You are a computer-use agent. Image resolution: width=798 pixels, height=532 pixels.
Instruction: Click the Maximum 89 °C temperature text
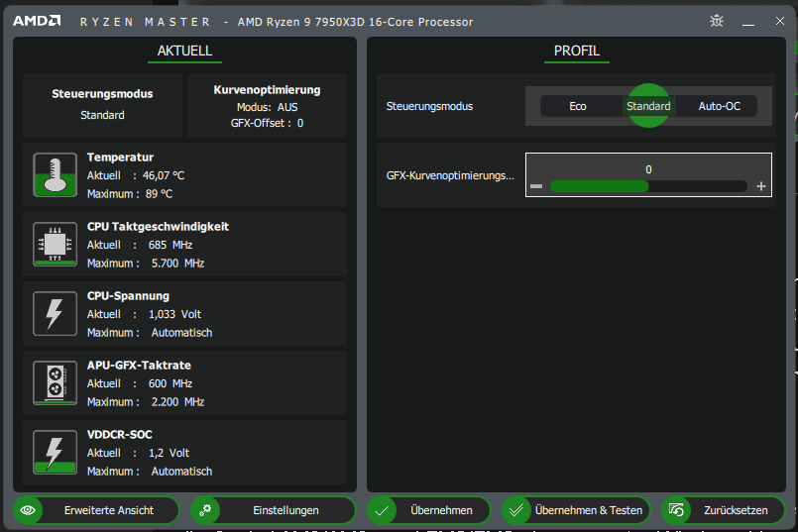click(130, 194)
